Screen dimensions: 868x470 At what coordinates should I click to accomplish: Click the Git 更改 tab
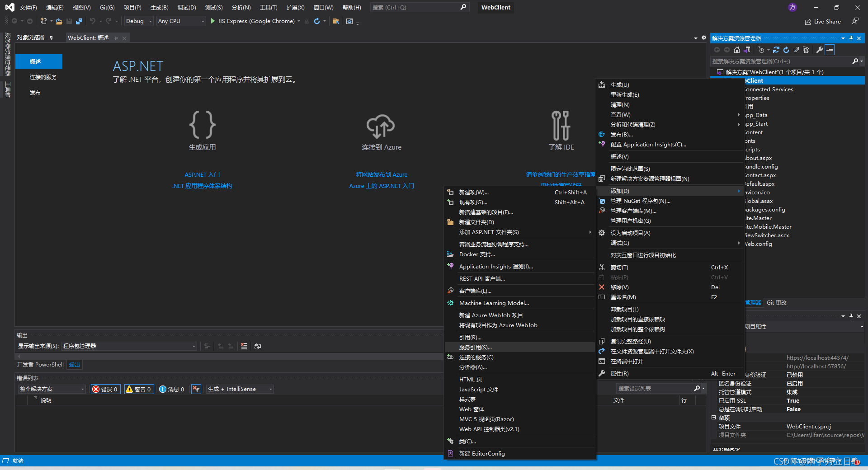777,303
